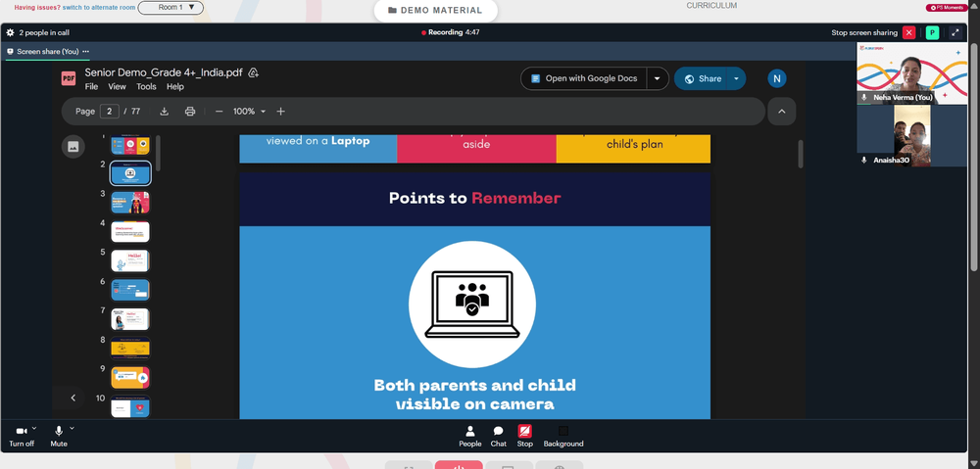Open the Chat panel
980x469 pixels.
tap(498, 436)
